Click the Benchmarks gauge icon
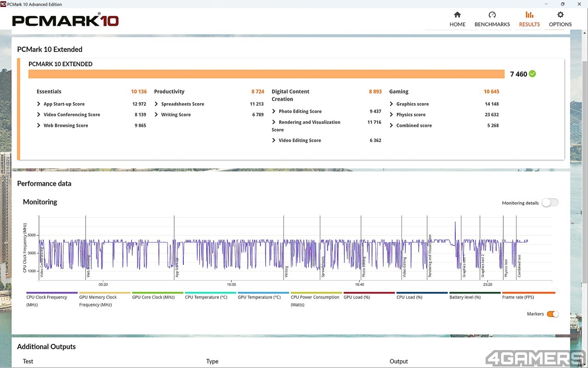 click(492, 15)
